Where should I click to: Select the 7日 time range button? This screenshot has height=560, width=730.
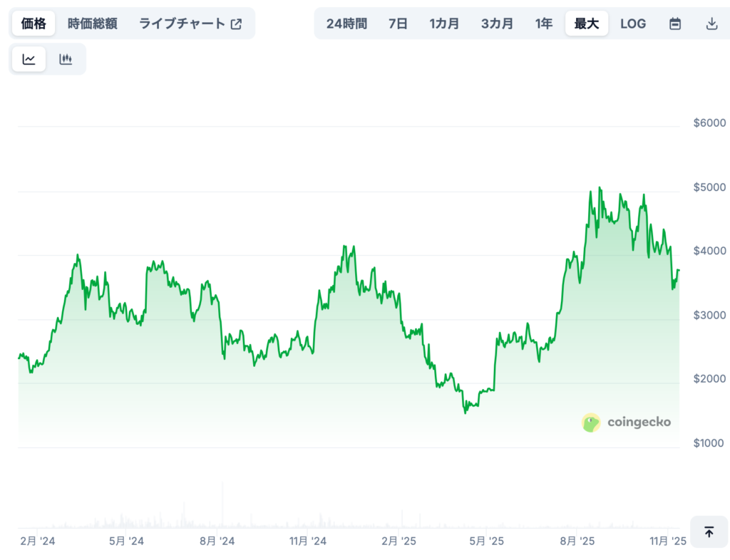(x=397, y=23)
